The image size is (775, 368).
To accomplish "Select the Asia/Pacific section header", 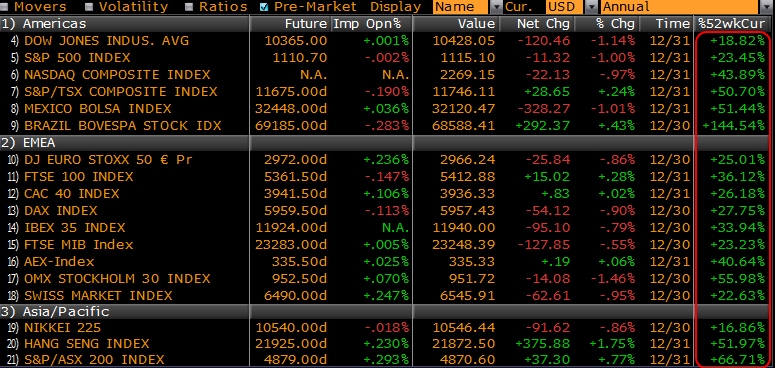I will pyautogui.click(x=125, y=312).
